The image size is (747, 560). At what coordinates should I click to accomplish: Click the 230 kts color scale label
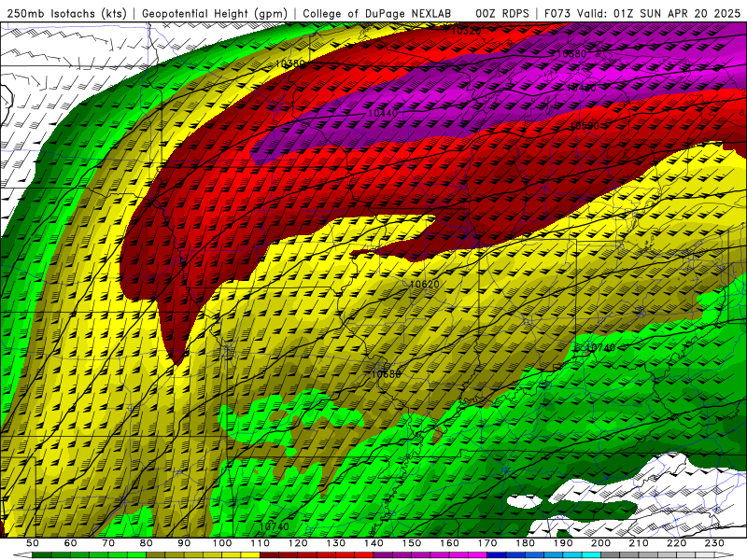714,543
